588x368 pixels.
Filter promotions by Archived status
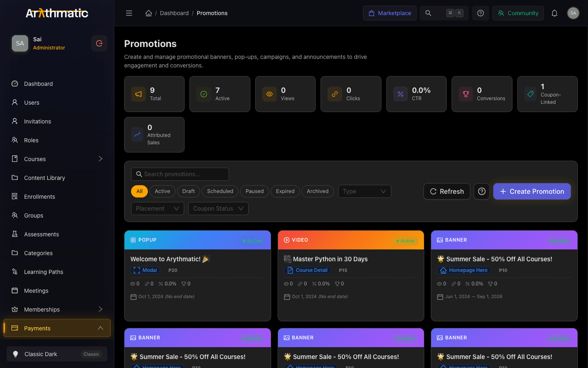pos(318,191)
